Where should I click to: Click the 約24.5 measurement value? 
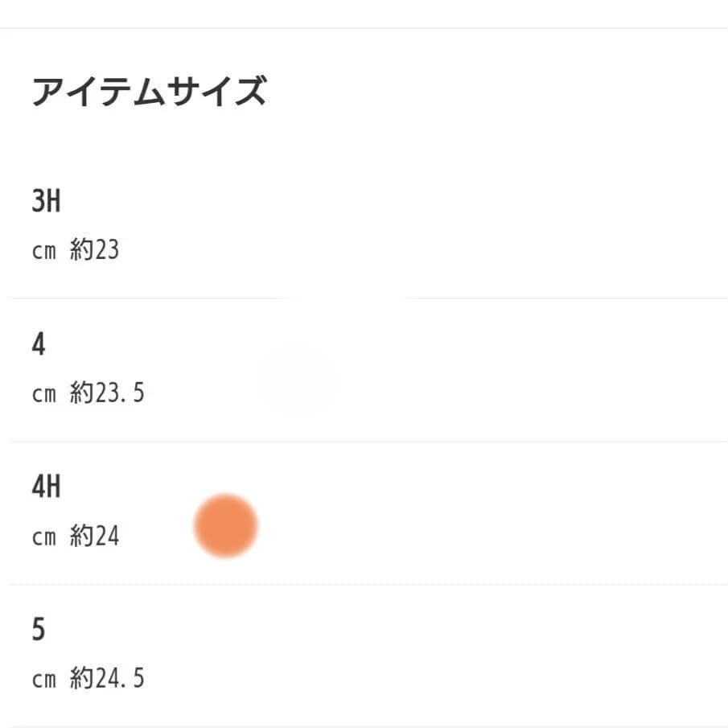point(107,679)
